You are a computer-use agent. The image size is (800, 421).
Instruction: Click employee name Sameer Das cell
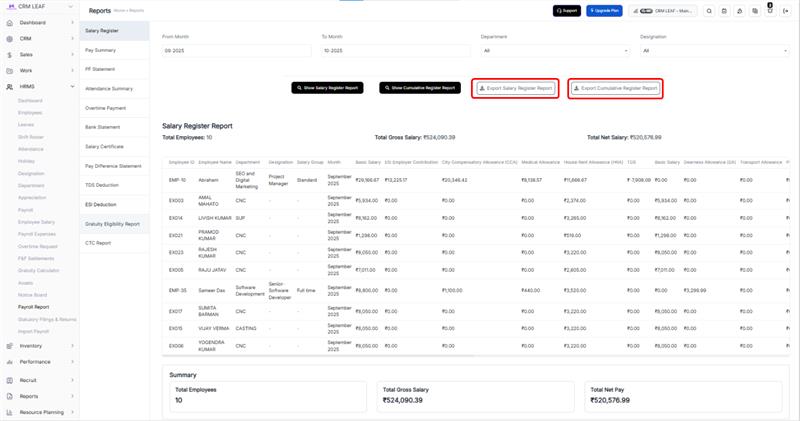click(212, 290)
